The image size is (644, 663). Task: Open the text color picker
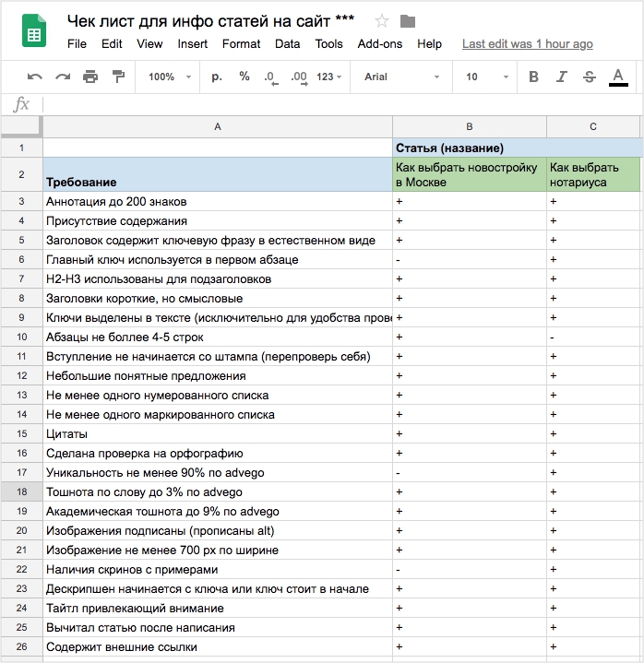(x=618, y=77)
